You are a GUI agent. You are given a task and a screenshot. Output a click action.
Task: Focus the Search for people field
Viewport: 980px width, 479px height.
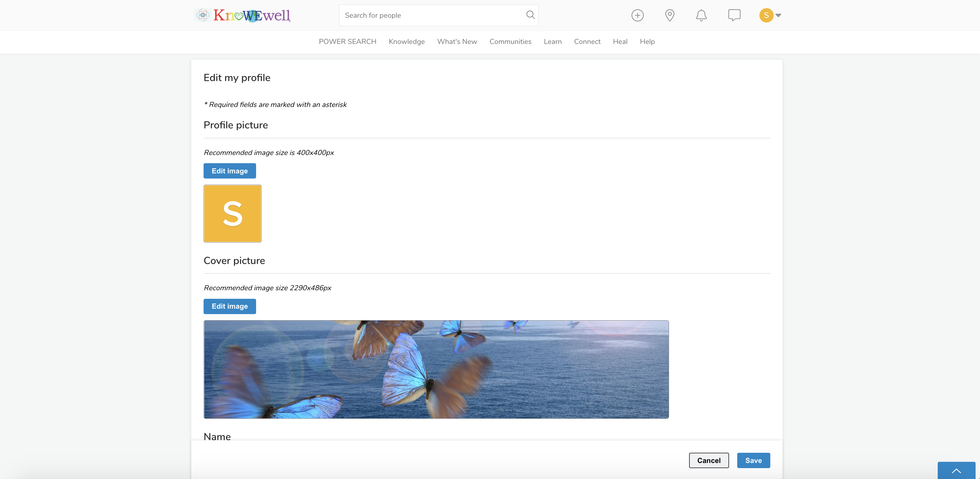(438, 15)
